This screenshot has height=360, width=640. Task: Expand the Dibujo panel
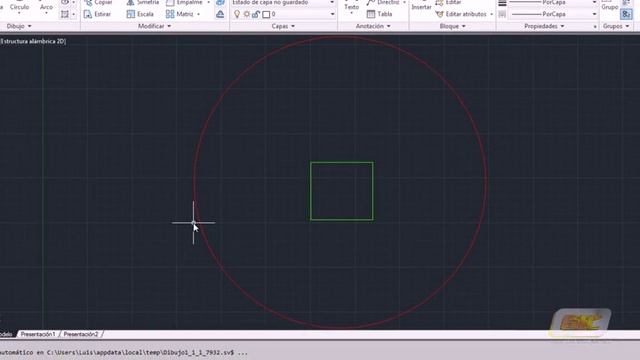coord(19,26)
